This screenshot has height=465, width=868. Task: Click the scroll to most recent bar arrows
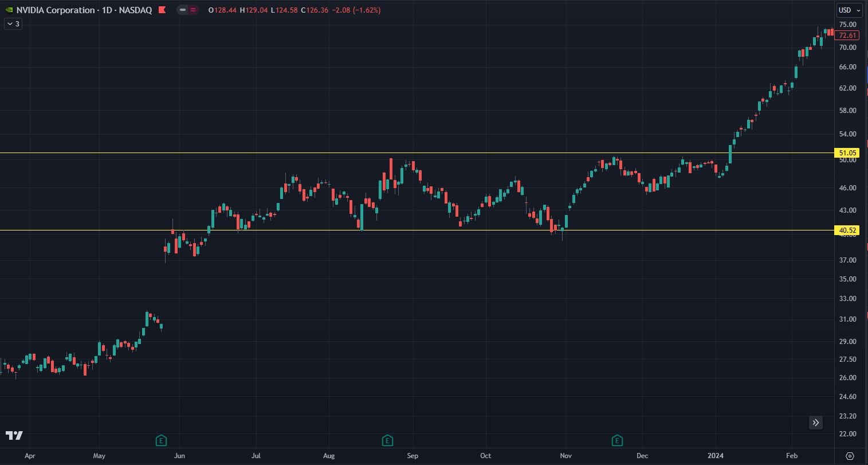(816, 423)
